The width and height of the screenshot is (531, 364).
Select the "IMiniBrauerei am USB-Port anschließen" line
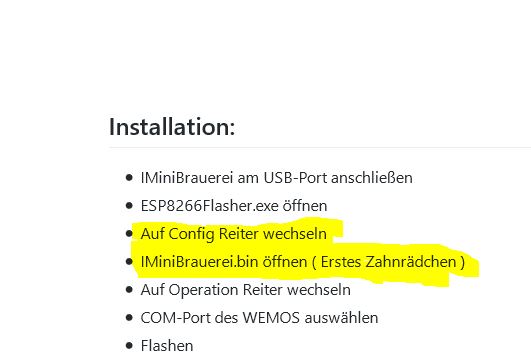point(276,178)
